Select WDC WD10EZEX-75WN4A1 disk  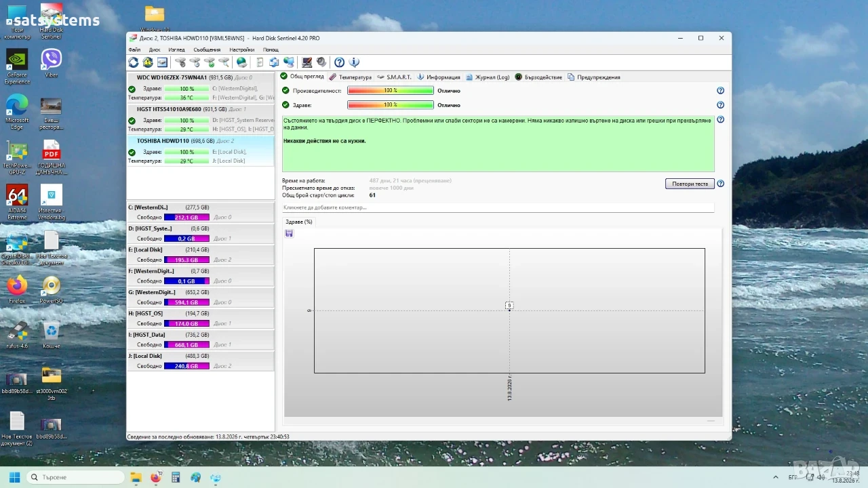point(201,87)
